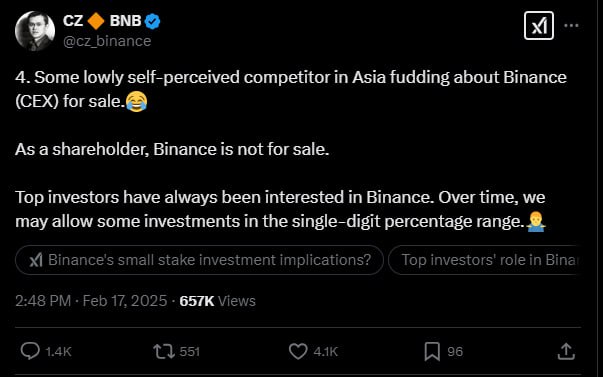Open the Grok explain icon at top right

pos(539,26)
